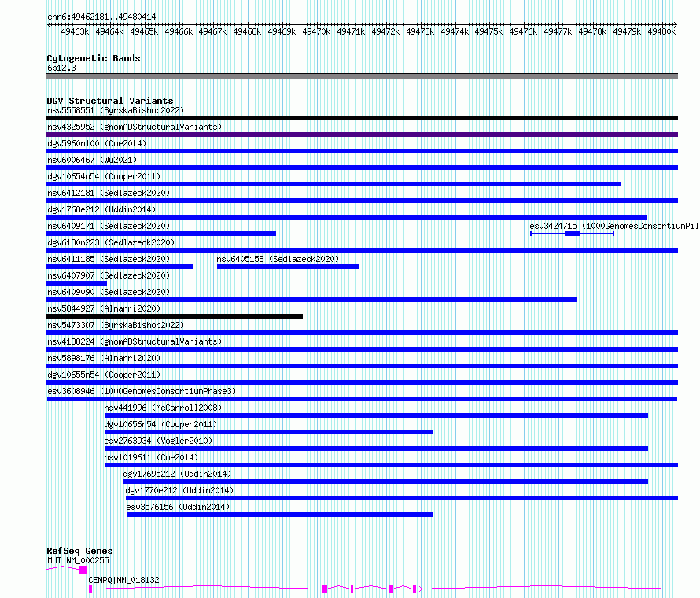Viewport: 700px width, 598px height.
Task: Select dgv1768e212 (Uddin2014) variant
Action: pos(101,209)
